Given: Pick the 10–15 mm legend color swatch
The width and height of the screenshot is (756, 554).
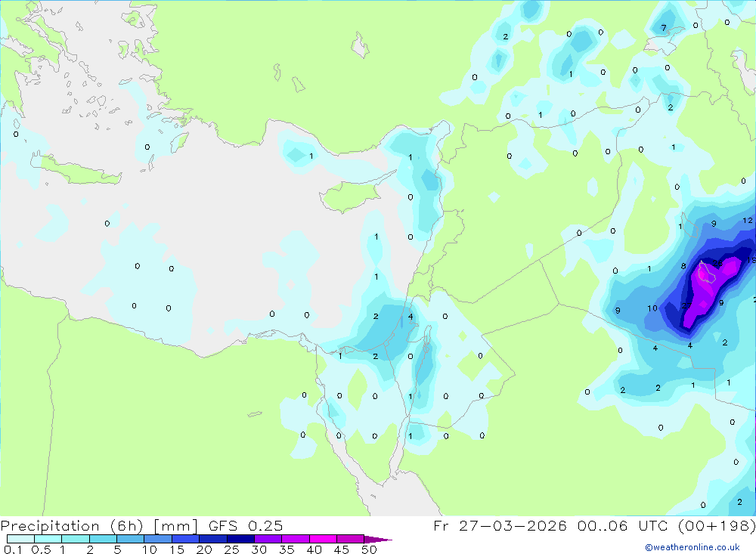Looking at the screenshot, I should (x=158, y=539).
